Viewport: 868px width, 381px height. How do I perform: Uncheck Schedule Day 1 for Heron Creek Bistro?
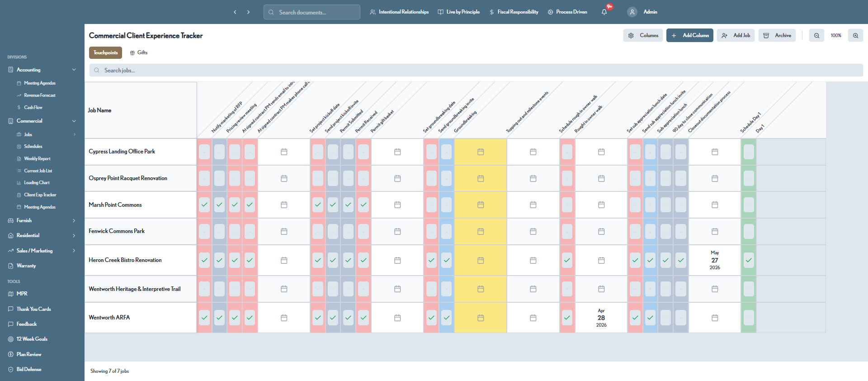click(749, 261)
